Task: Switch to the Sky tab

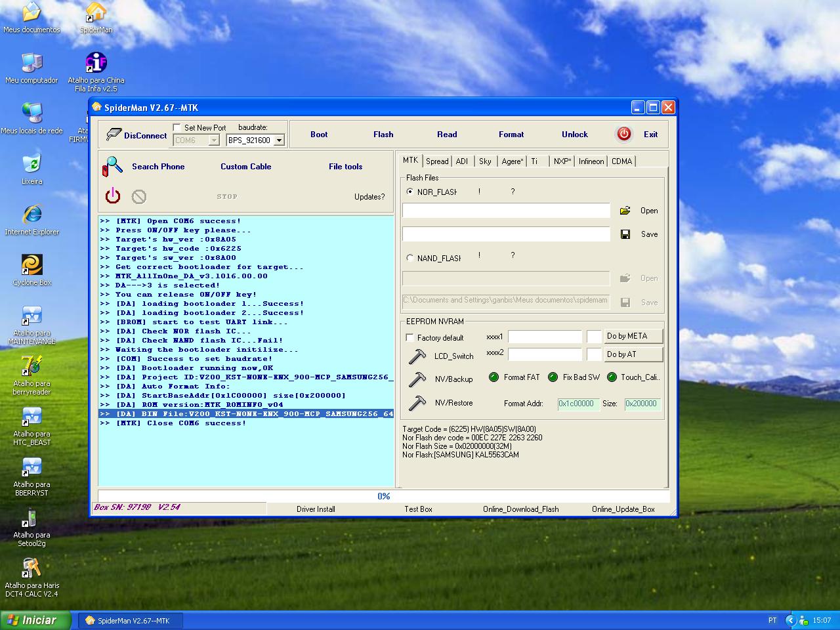Action: (485, 161)
